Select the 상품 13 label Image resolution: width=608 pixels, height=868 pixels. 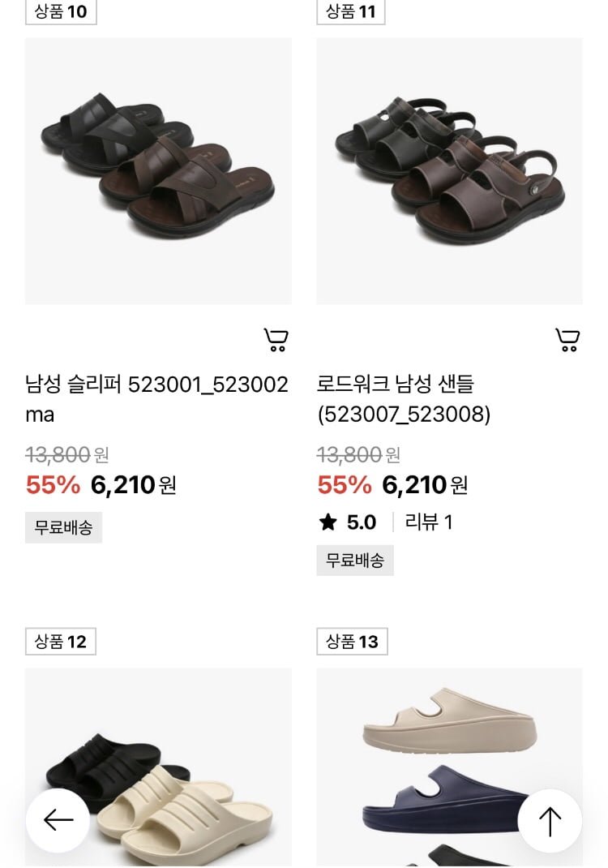[352, 642]
